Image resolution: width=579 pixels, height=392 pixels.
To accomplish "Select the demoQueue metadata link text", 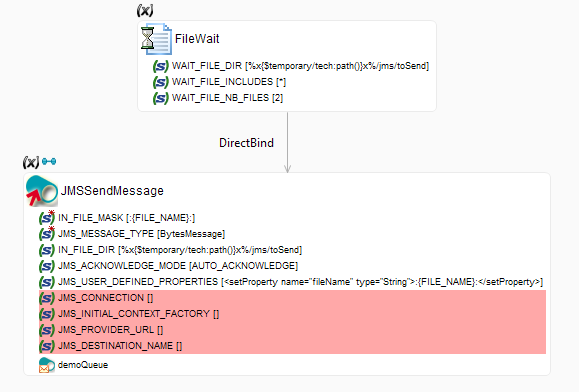I will pyautogui.click(x=83, y=365).
